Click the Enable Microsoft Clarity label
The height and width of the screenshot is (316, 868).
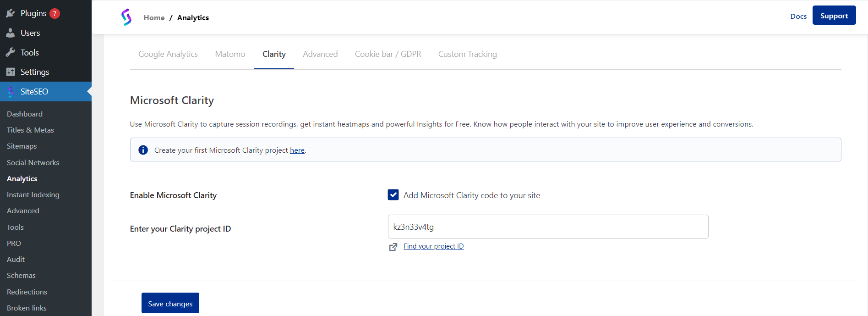pos(173,195)
